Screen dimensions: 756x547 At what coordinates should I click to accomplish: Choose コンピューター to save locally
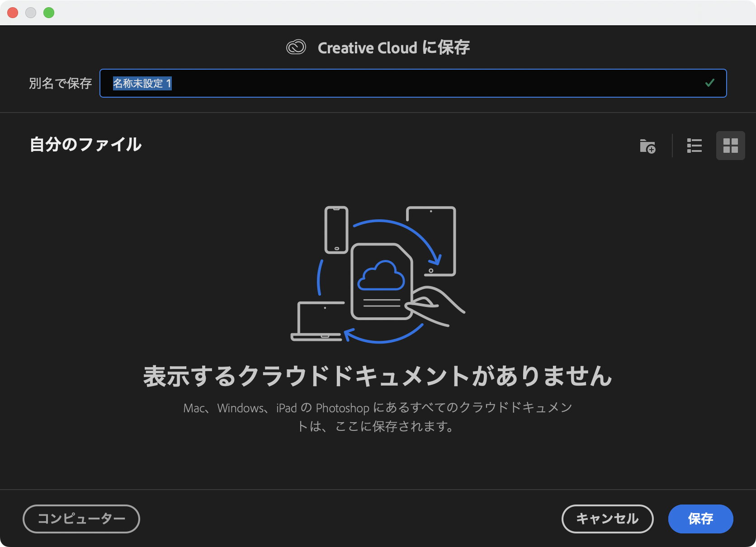click(81, 519)
